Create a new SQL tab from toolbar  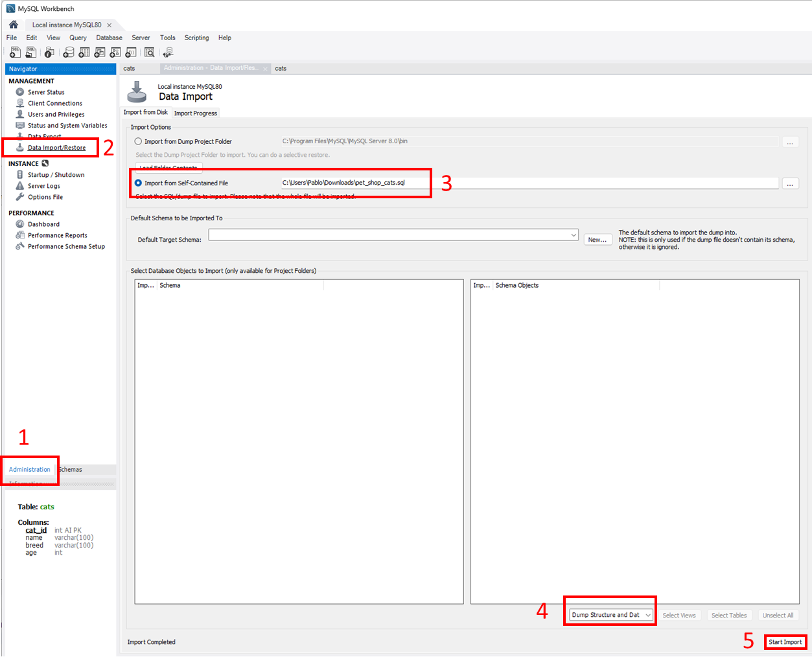pyautogui.click(x=15, y=52)
